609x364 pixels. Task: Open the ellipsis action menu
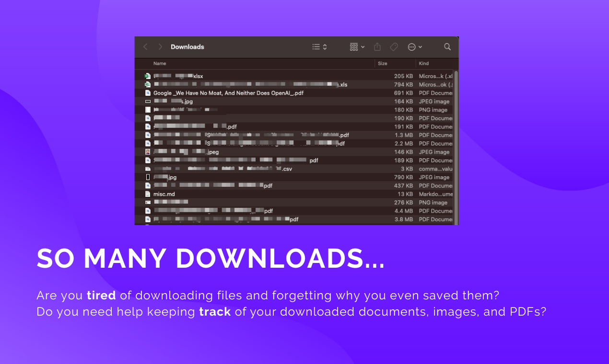coord(414,47)
